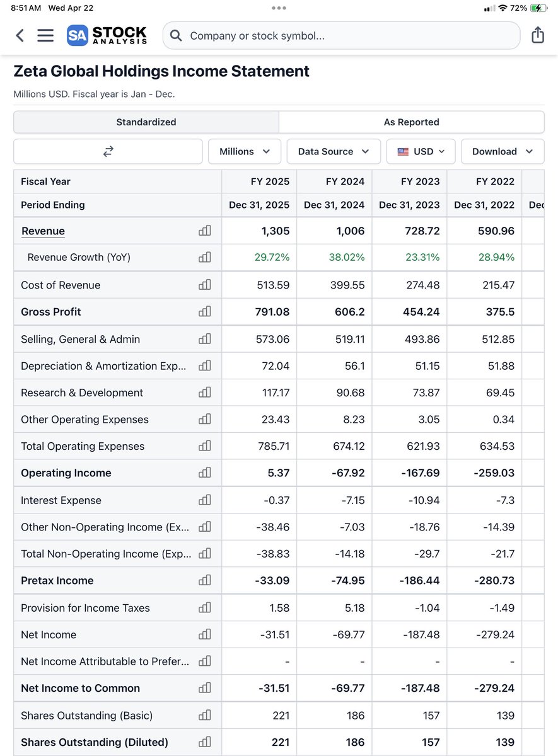Open chart icon for Selling, General & Admin
The height and width of the screenshot is (756, 558).
click(204, 339)
